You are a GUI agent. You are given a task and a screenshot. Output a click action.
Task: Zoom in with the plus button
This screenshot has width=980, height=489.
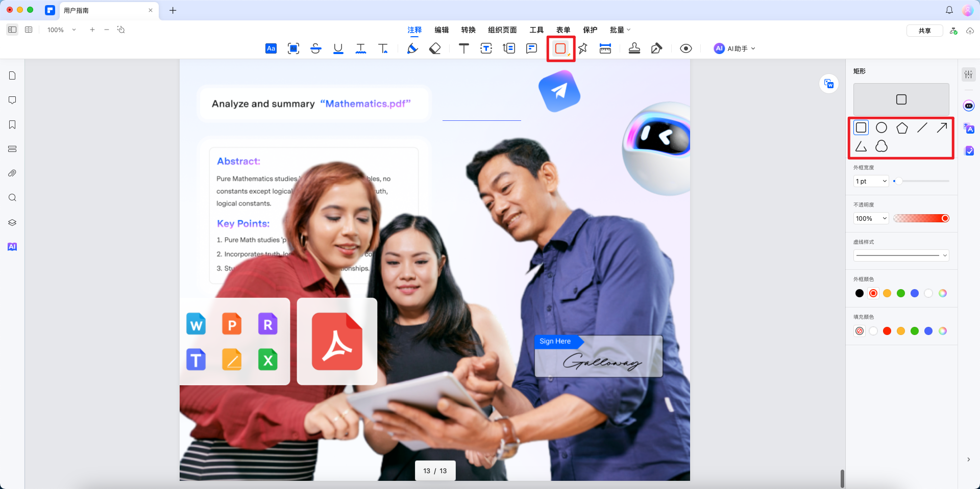[92, 30]
